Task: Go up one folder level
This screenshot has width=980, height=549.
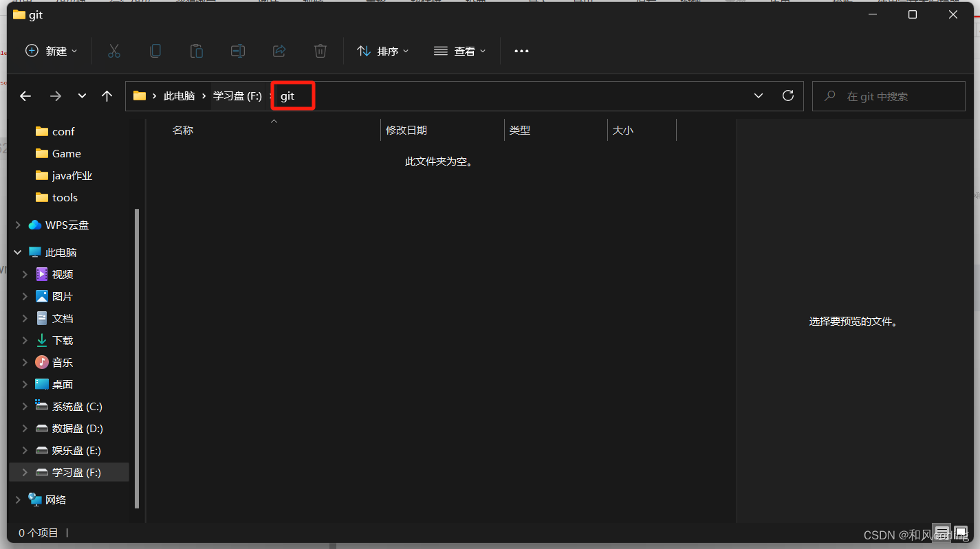Action: point(107,96)
